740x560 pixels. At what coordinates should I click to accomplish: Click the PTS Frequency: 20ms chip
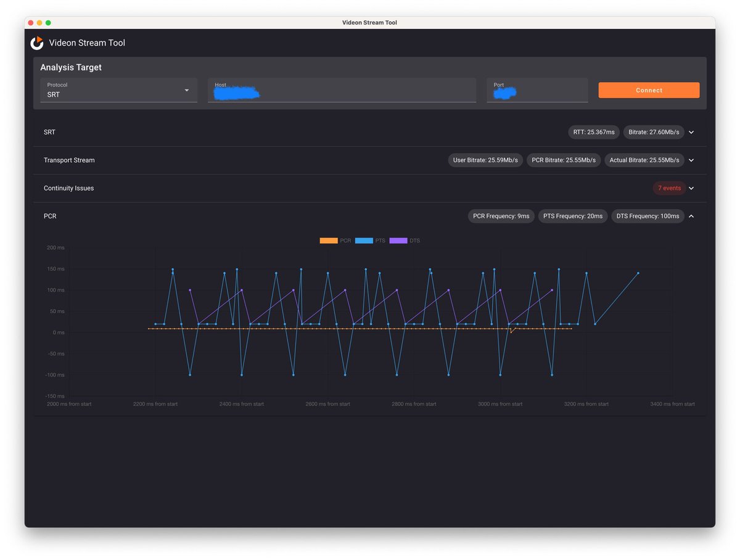tap(573, 216)
